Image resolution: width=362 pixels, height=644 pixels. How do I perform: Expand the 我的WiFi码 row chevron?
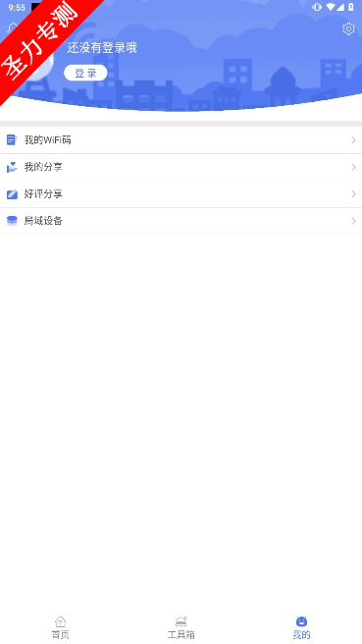click(x=353, y=140)
